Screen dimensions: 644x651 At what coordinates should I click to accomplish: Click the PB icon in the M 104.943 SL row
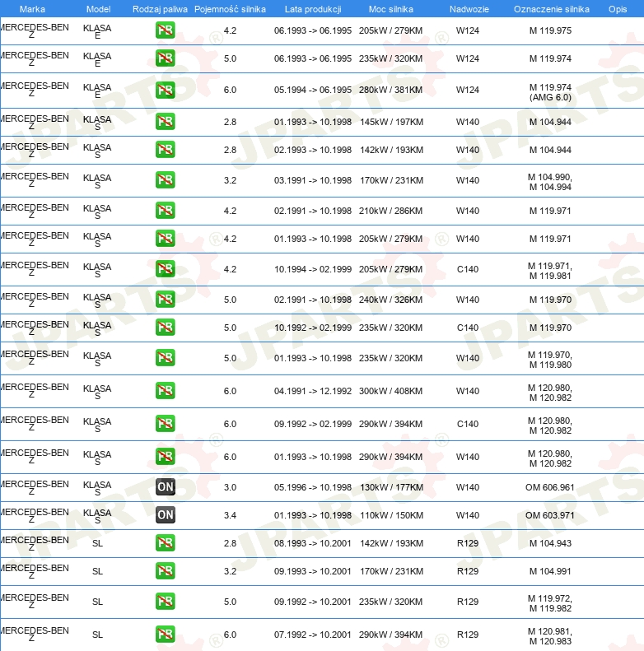tap(165, 543)
